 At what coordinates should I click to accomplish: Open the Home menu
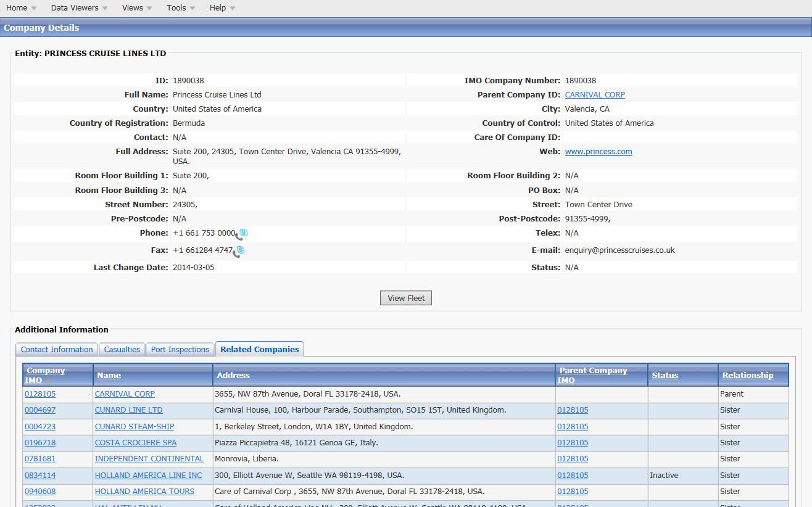click(22, 8)
